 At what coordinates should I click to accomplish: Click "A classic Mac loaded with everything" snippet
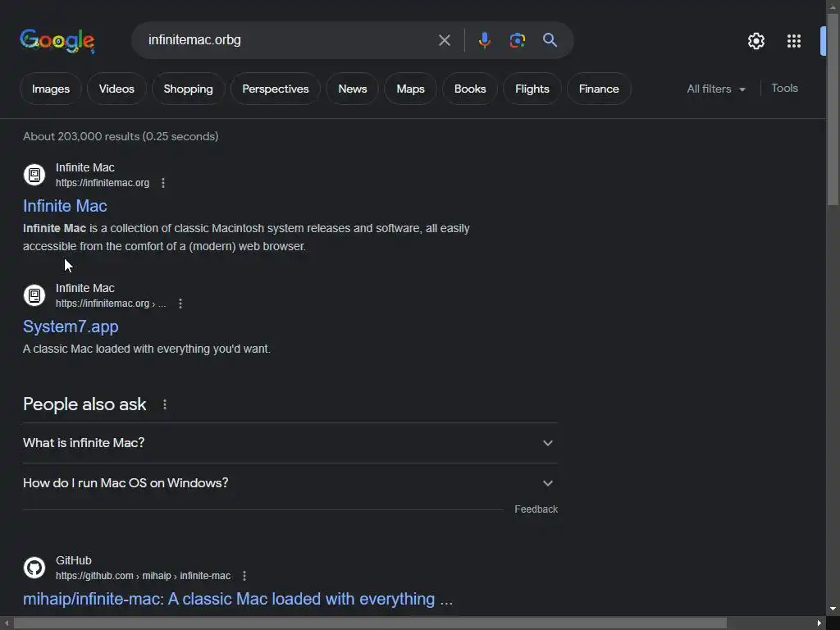(146, 349)
